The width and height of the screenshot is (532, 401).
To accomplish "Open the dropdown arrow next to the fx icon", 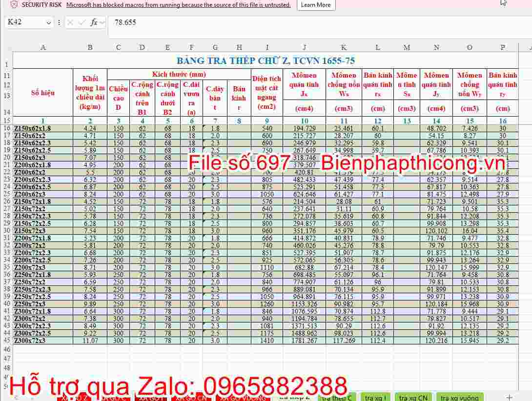I will click(x=103, y=22).
